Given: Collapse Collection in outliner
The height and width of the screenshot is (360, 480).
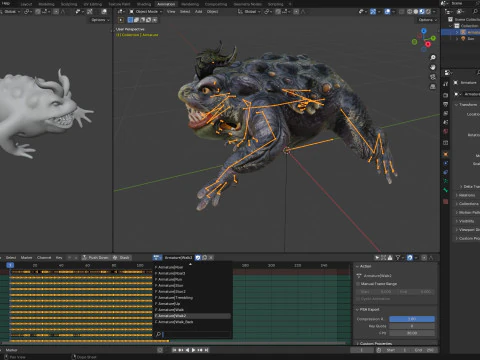Looking at the screenshot, I should click(451, 26).
